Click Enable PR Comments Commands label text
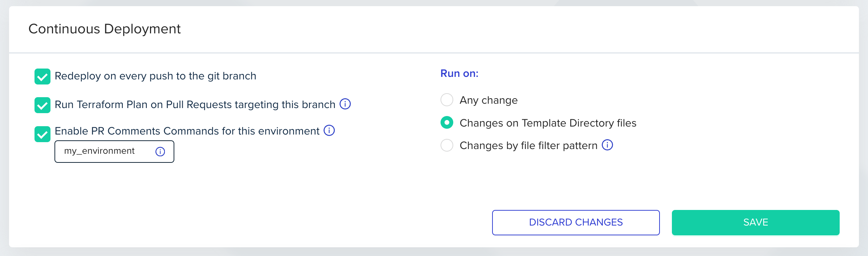The height and width of the screenshot is (256, 868). [187, 131]
